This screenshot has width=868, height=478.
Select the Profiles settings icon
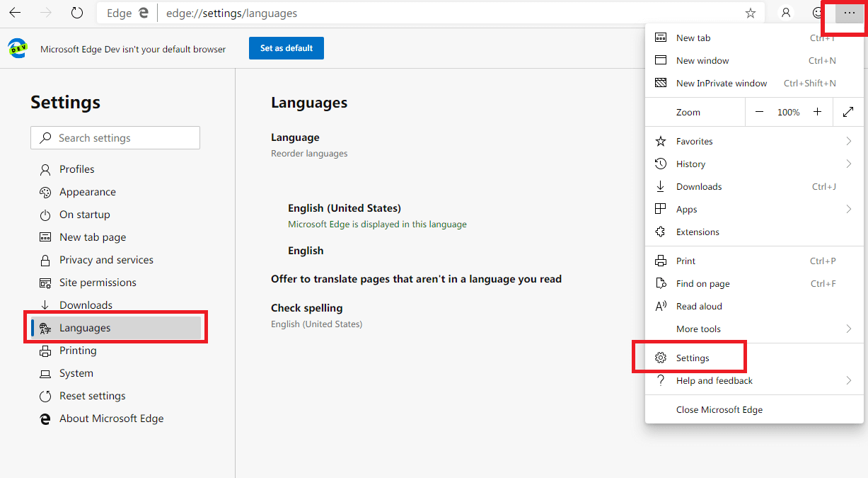pos(44,169)
